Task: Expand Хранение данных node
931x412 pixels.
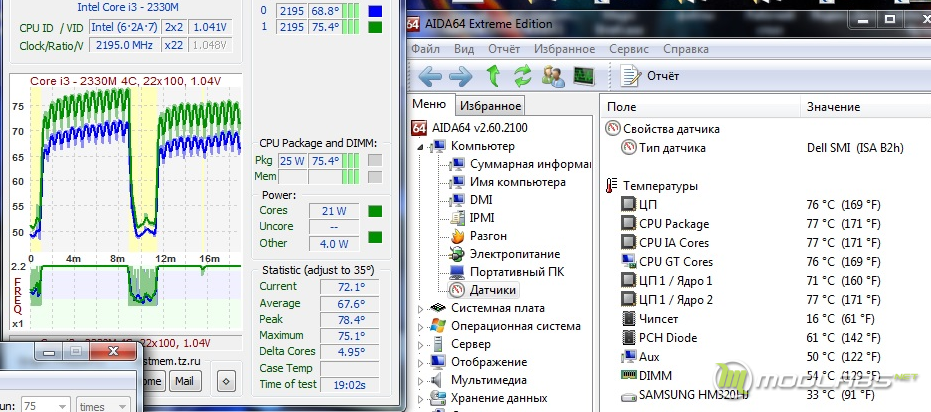Action: (420, 398)
